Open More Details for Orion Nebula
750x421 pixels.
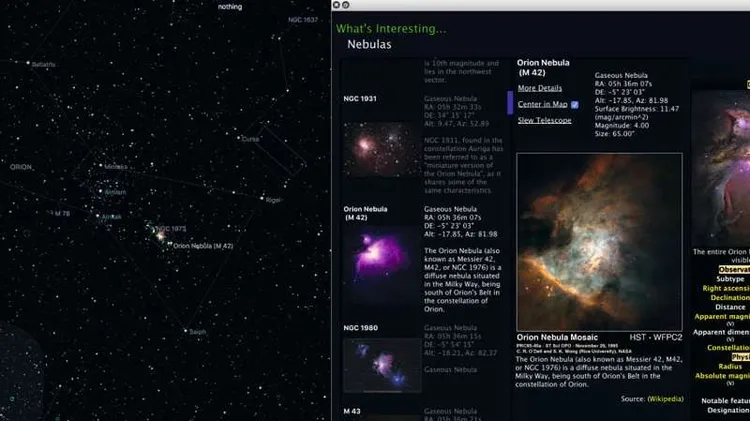point(539,88)
